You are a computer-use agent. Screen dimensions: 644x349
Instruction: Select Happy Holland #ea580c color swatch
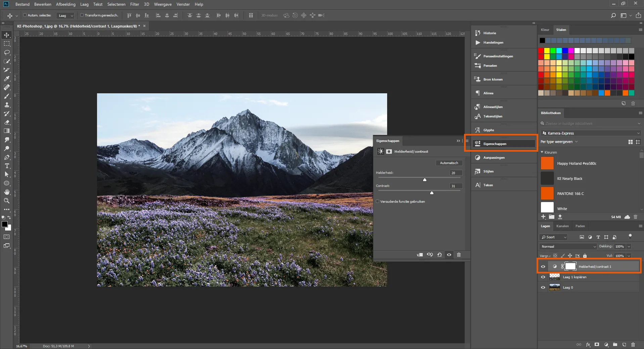point(547,163)
